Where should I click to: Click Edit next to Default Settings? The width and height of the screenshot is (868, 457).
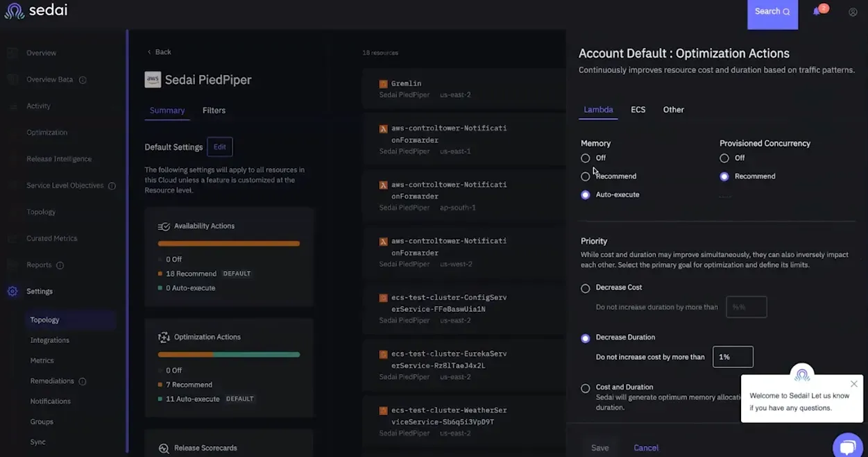point(220,147)
